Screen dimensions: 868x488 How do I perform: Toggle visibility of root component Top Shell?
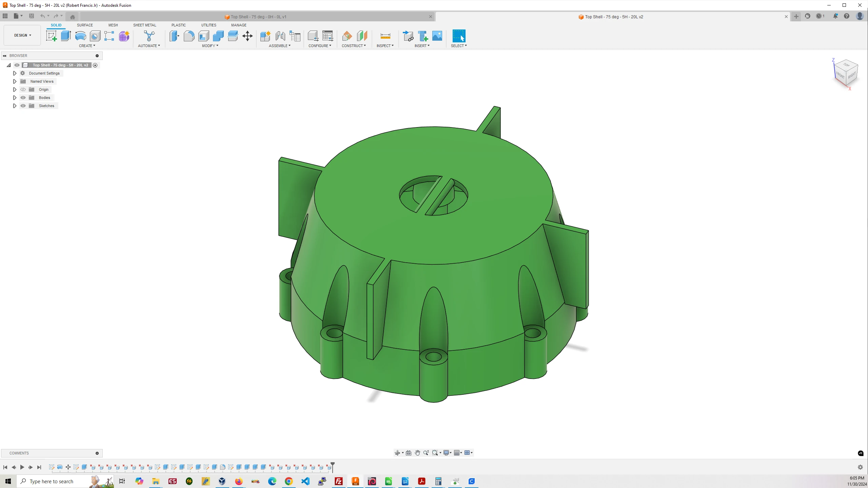click(17, 65)
